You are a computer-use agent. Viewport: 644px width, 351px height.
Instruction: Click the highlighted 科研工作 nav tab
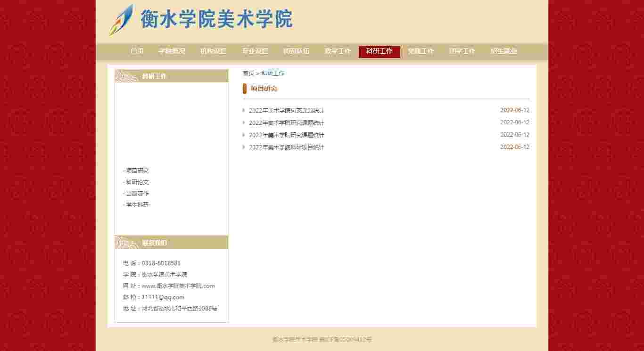click(379, 51)
